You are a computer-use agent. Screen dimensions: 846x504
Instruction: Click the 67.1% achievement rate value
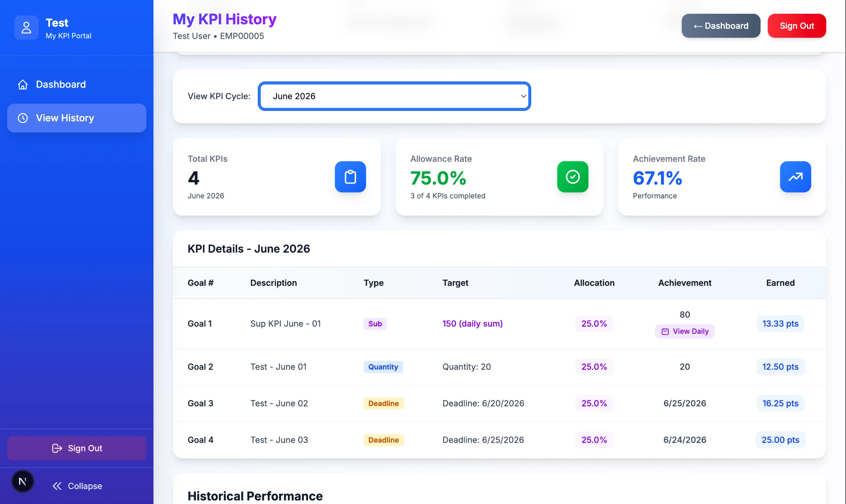point(657,178)
